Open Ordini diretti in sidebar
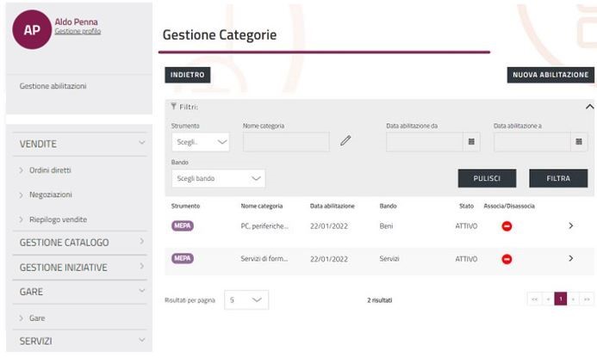The height and width of the screenshot is (364, 597). point(50,170)
